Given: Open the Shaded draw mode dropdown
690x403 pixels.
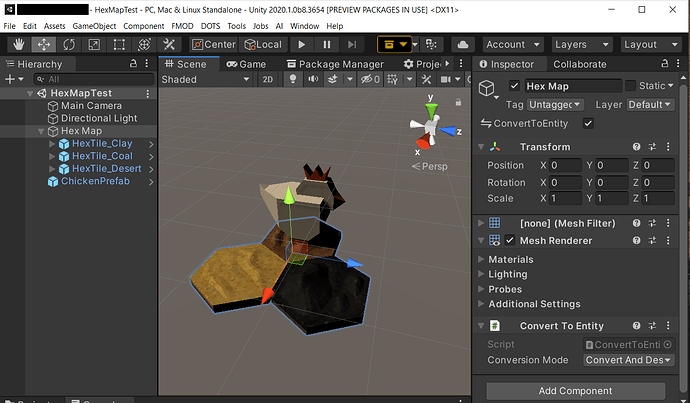Looking at the screenshot, I should pyautogui.click(x=206, y=79).
